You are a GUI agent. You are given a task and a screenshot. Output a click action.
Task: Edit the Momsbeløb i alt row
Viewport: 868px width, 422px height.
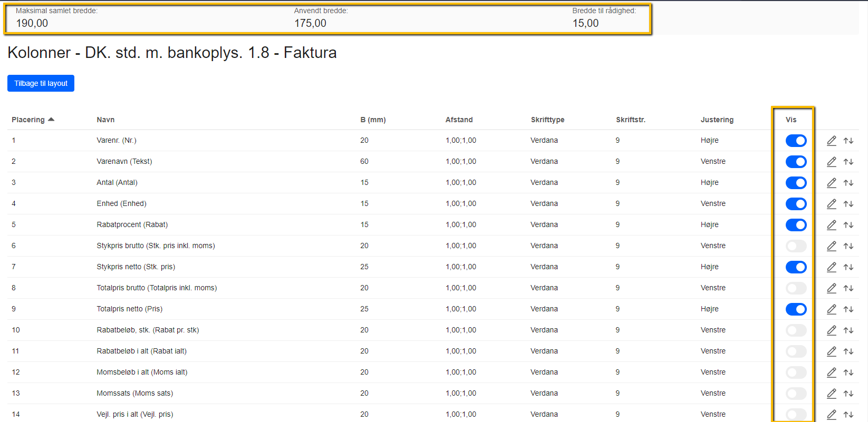point(832,372)
